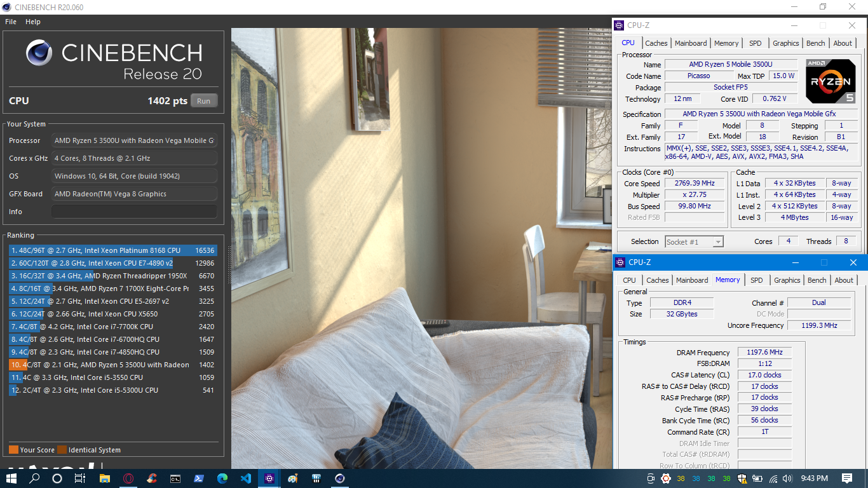Select the SPD tab in upper CPU-Z
The image size is (868, 488).
pos(755,43)
